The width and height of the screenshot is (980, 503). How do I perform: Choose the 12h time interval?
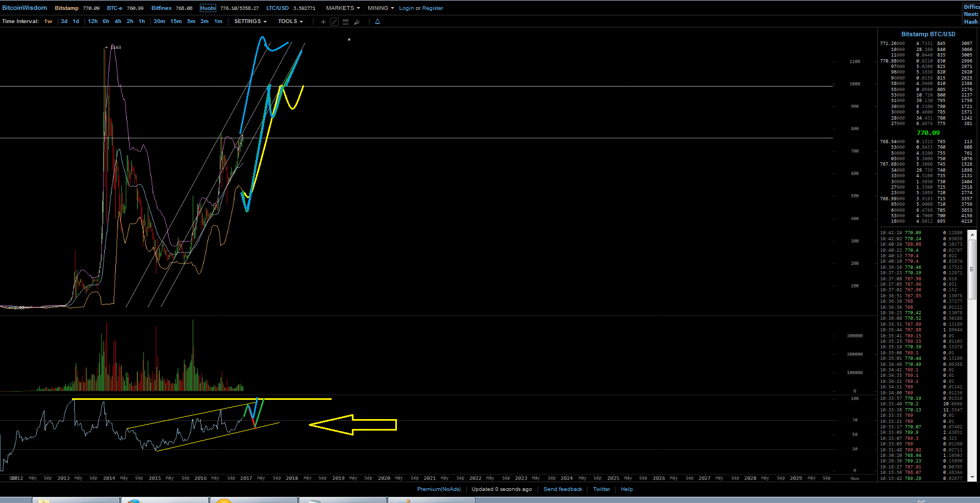[x=93, y=21]
